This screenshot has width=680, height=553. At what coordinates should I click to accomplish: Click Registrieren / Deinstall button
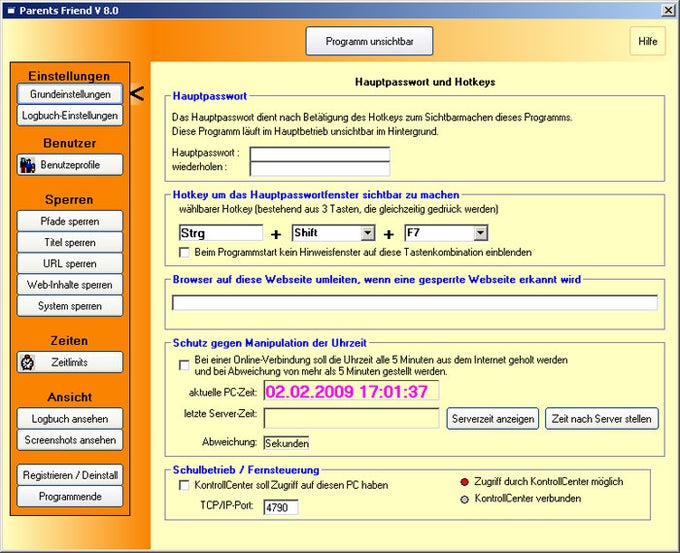click(70, 475)
